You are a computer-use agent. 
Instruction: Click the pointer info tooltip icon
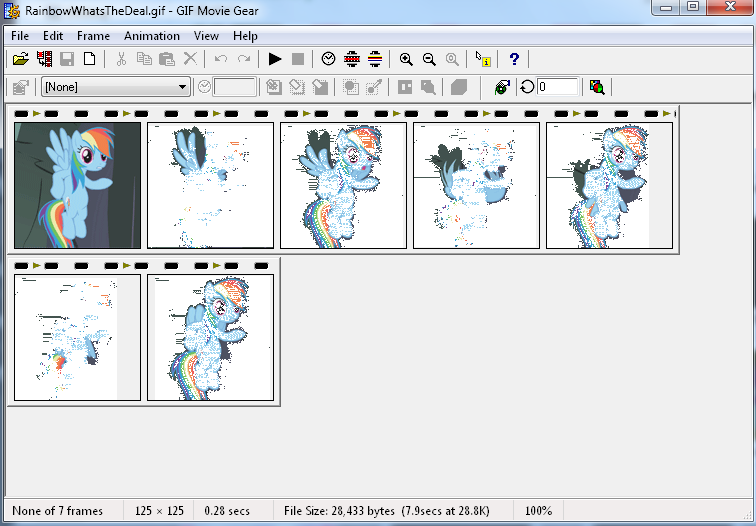[483, 59]
